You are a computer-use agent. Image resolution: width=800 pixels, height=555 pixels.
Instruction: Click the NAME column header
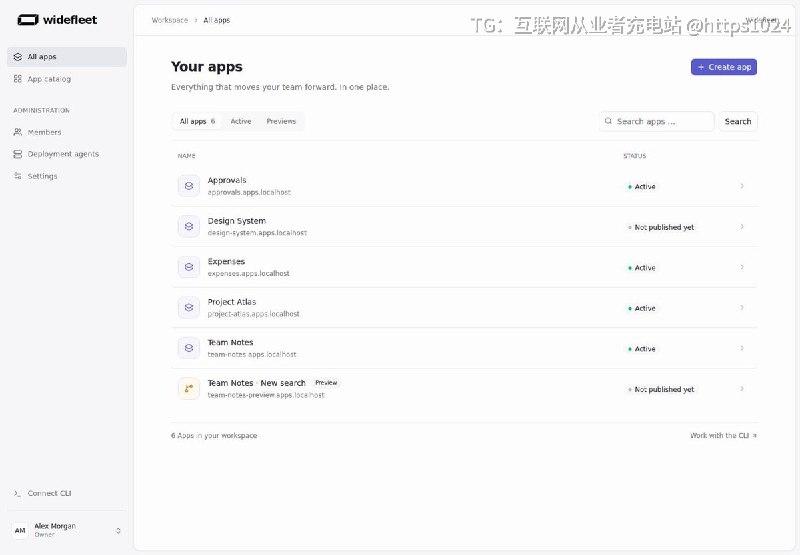click(x=186, y=156)
